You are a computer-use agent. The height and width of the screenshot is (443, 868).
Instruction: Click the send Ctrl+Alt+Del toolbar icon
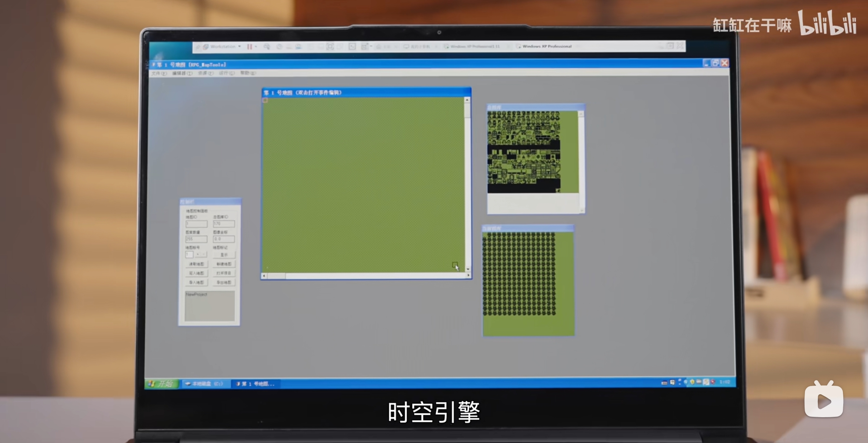pos(267,47)
